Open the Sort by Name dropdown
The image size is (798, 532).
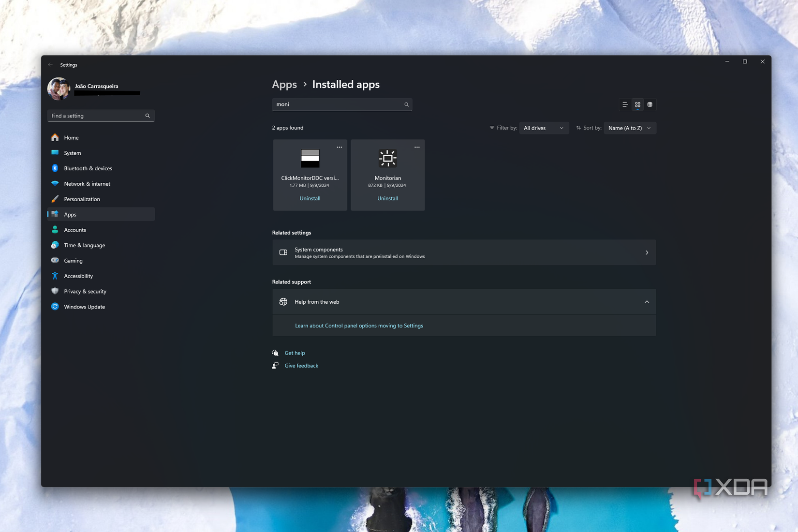pos(630,128)
